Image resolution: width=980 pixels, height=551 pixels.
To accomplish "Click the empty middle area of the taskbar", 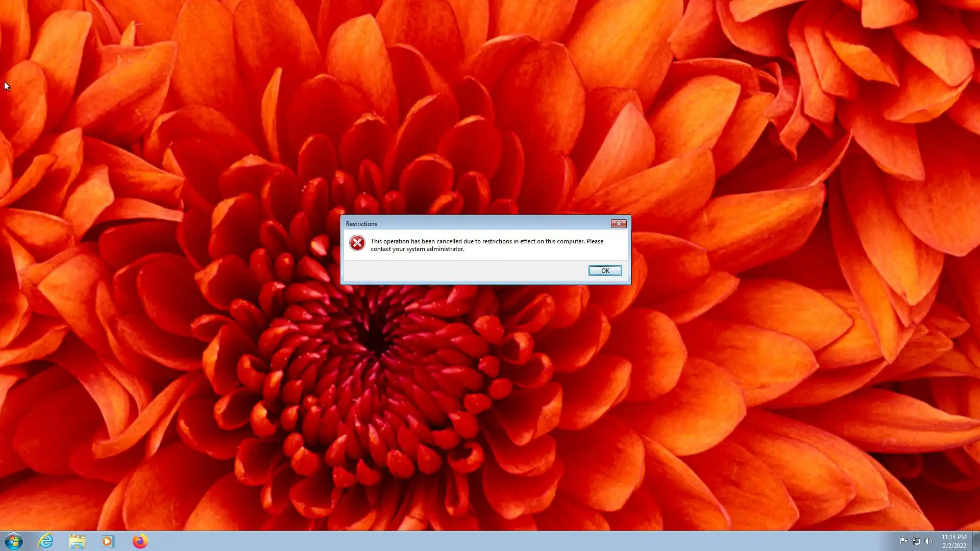I will pyautogui.click(x=510, y=541).
